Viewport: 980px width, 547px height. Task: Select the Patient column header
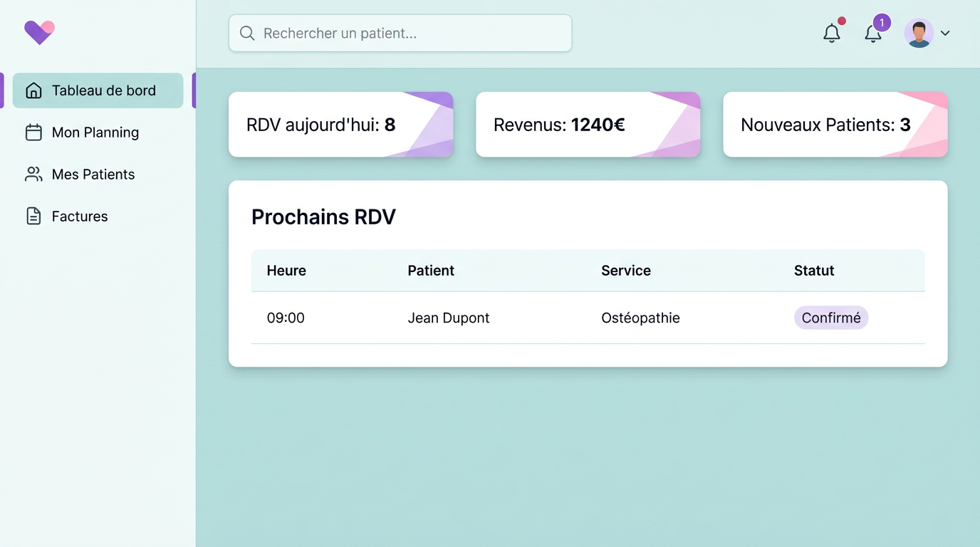tap(431, 271)
